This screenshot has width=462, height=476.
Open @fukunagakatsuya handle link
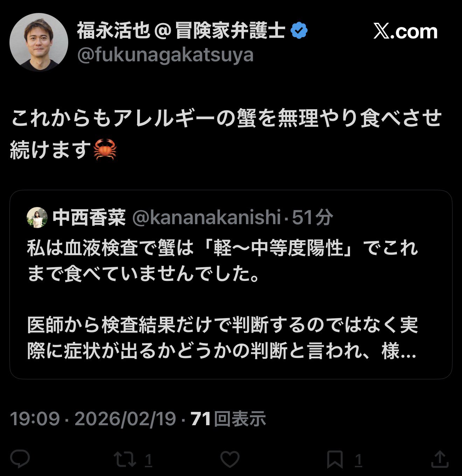pyautogui.click(x=165, y=55)
